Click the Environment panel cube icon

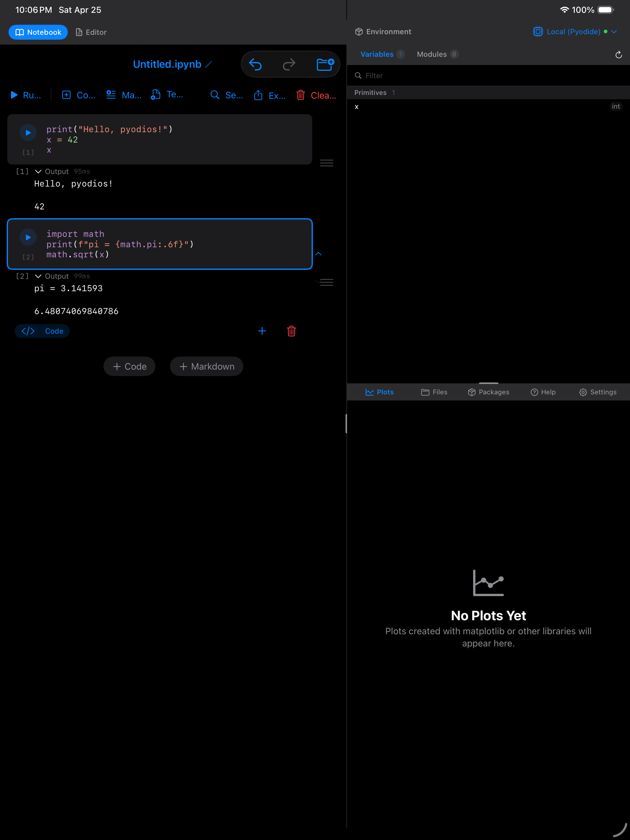click(359, 31)
